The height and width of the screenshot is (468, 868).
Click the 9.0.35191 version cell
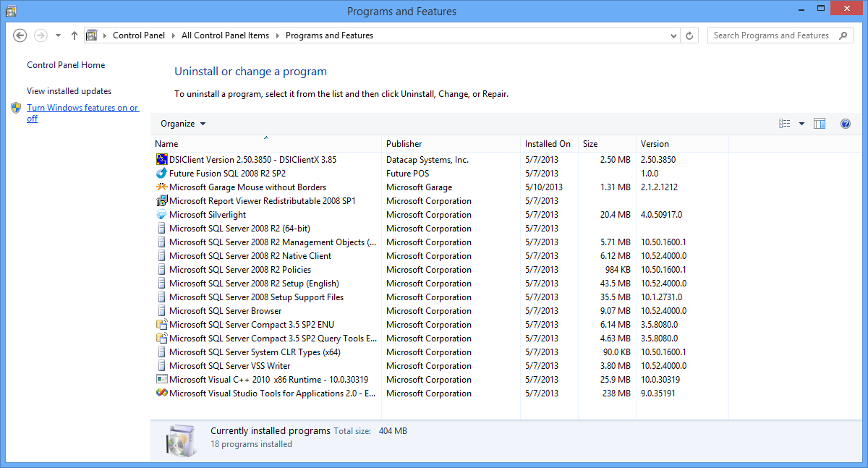658,393
